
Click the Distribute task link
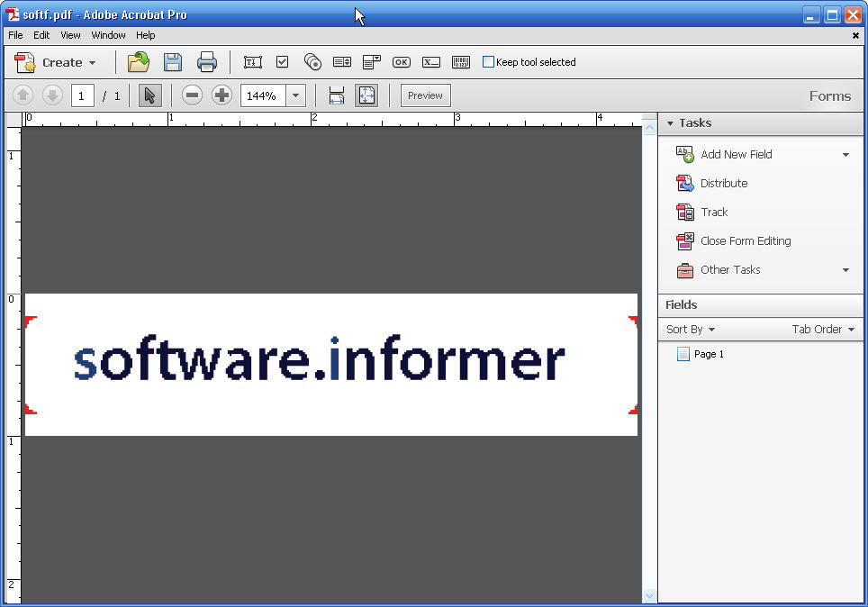(724, 184)
